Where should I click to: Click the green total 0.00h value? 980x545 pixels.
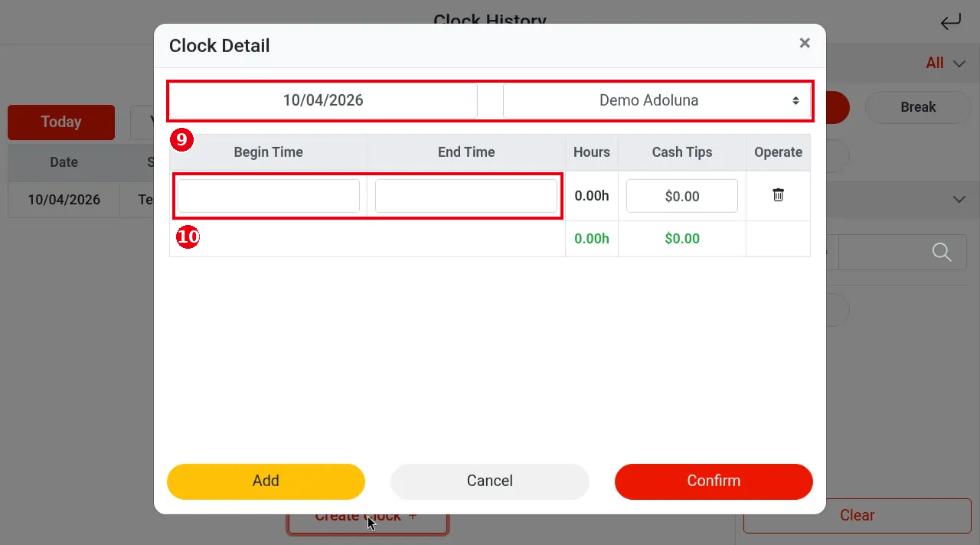[592, 239]
